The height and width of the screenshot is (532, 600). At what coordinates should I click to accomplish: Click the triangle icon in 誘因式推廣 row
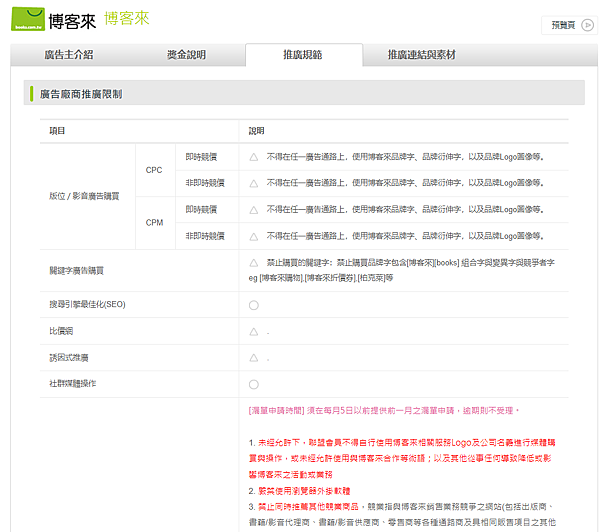pyautogui.click(x=253, y=357)
